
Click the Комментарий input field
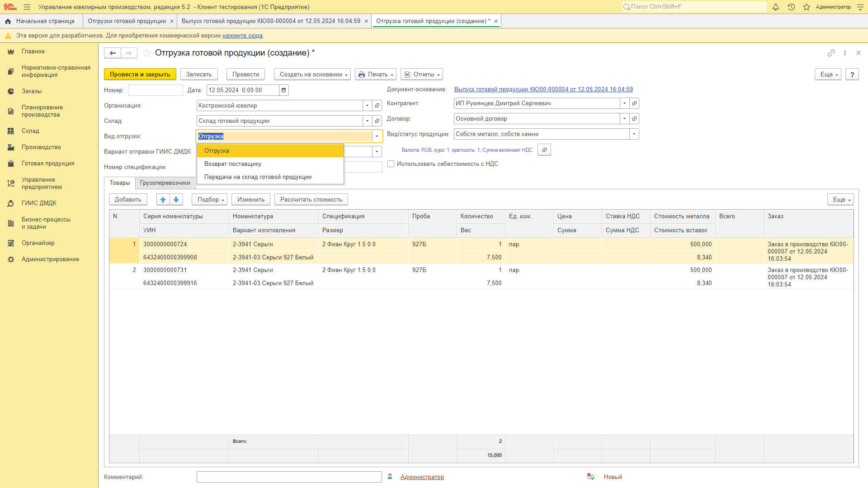click(x=289, y=477)
